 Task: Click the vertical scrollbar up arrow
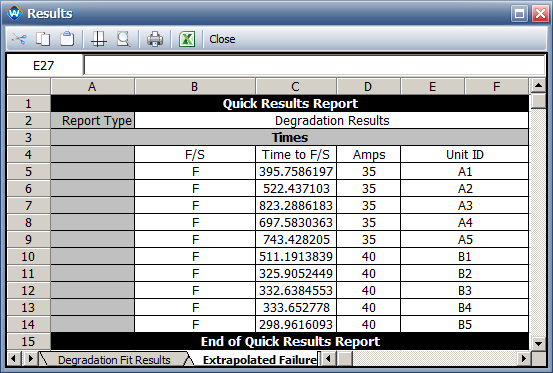click(539, 85)
